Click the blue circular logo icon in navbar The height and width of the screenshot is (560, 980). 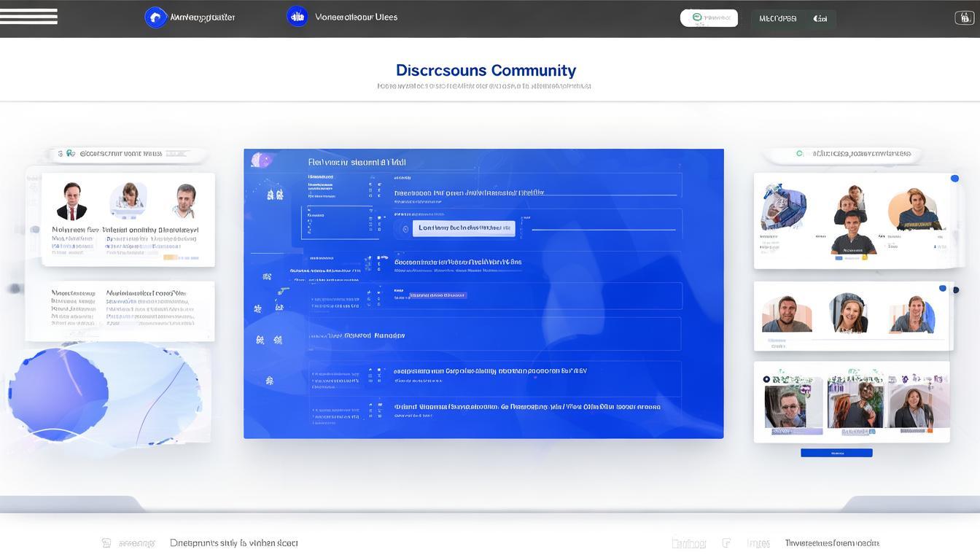click(x=155, y=16)
